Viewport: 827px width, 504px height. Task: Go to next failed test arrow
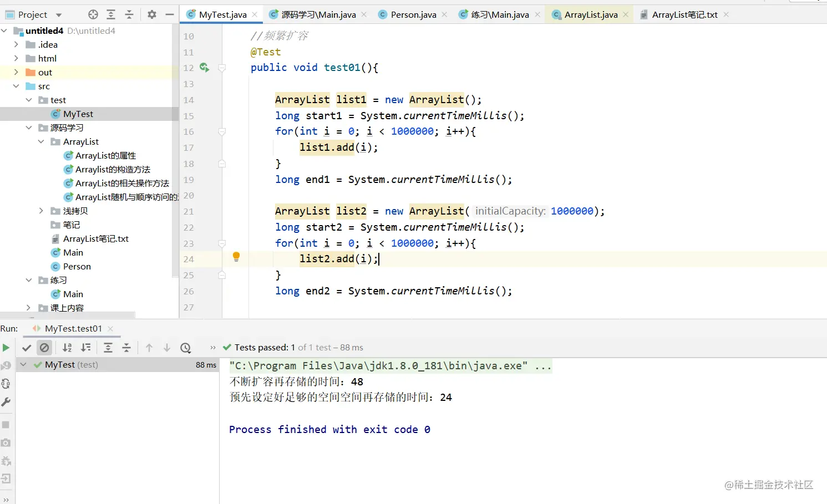pos(167,348)
